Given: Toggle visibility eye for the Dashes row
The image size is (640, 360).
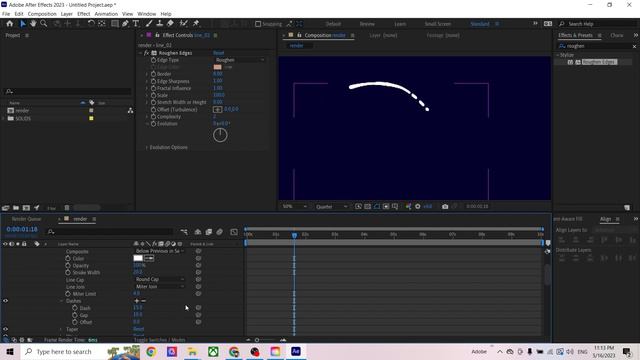Looking at the screenshot, I should click(6, 301).
